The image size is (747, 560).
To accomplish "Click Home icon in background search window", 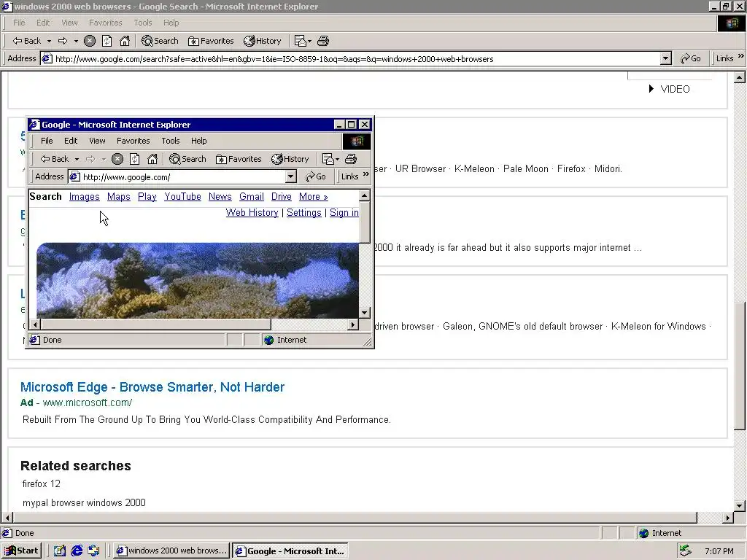I will point(125,41).
